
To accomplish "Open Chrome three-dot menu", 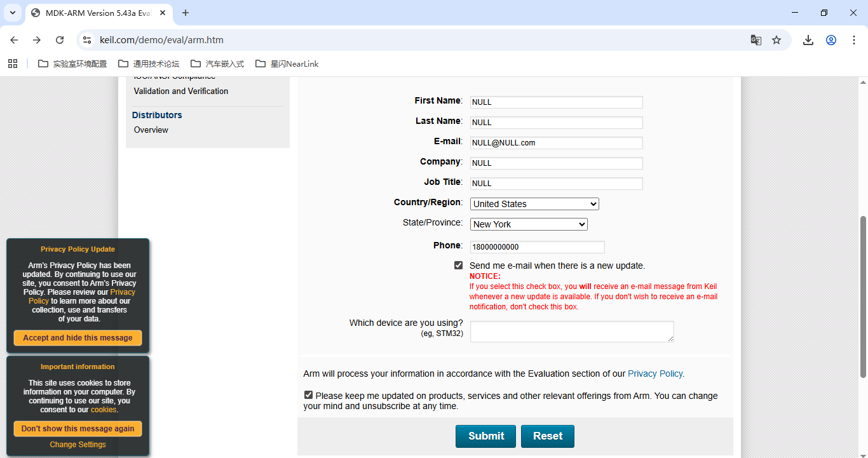I will (854, 40).
